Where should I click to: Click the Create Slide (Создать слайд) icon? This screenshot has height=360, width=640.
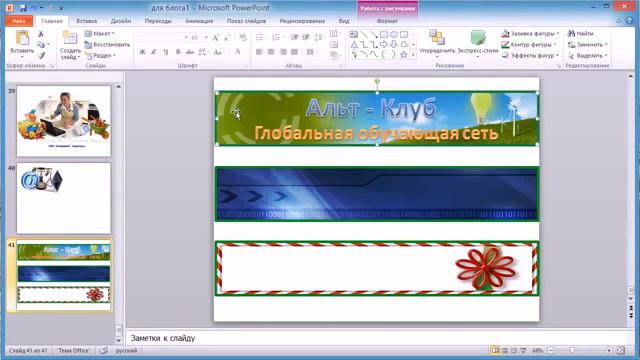click(70, 38)
